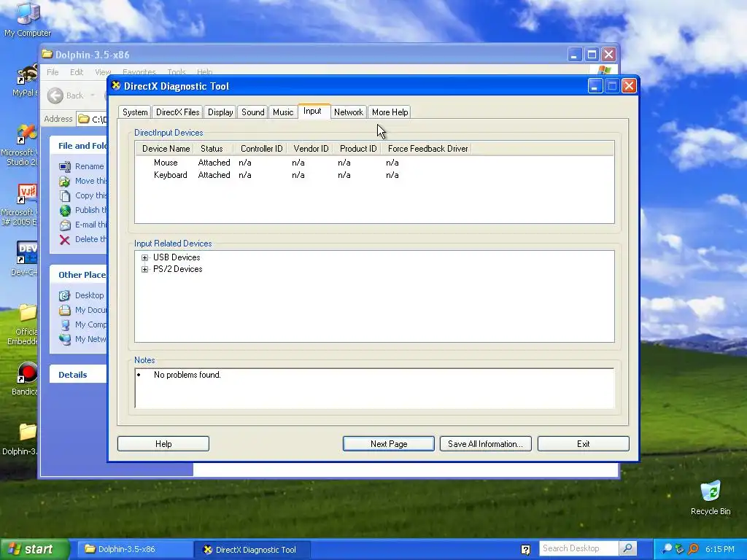Click the Status column header
747x560 pixels.
pyautogui.click(x=214, y=149)
